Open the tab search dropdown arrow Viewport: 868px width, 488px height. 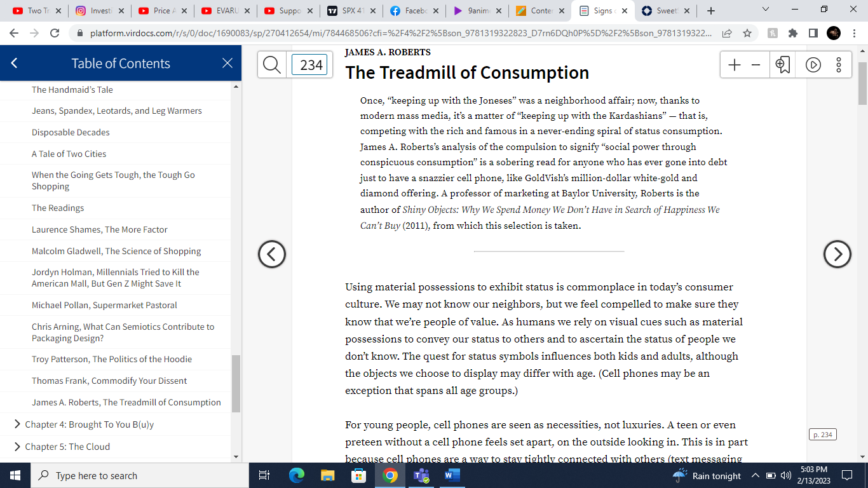766,10
